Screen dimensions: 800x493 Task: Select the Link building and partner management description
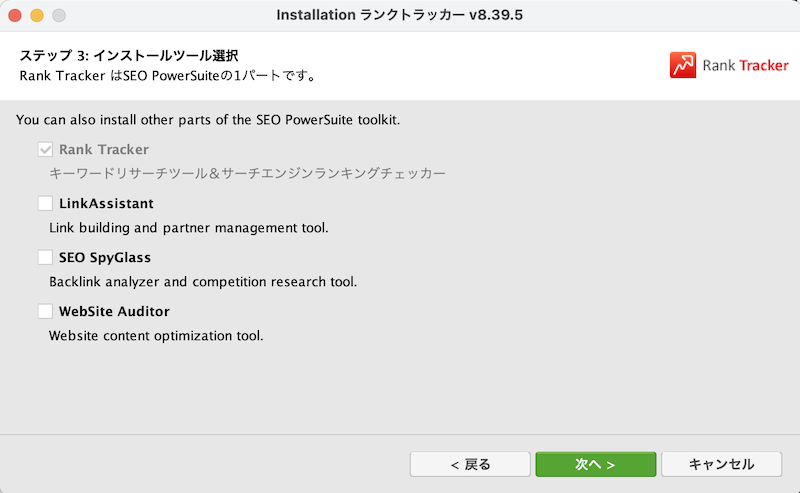[x=189, y=228]
